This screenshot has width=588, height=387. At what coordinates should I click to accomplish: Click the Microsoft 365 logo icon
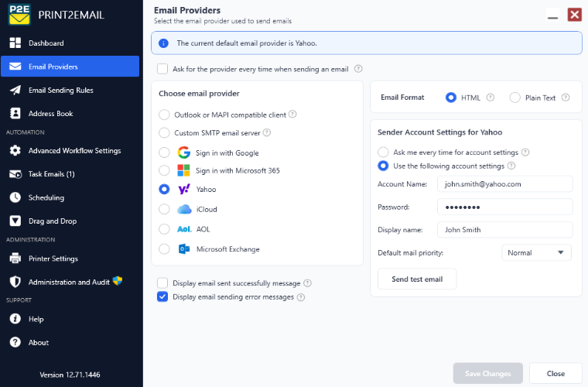tap(184, 170)
